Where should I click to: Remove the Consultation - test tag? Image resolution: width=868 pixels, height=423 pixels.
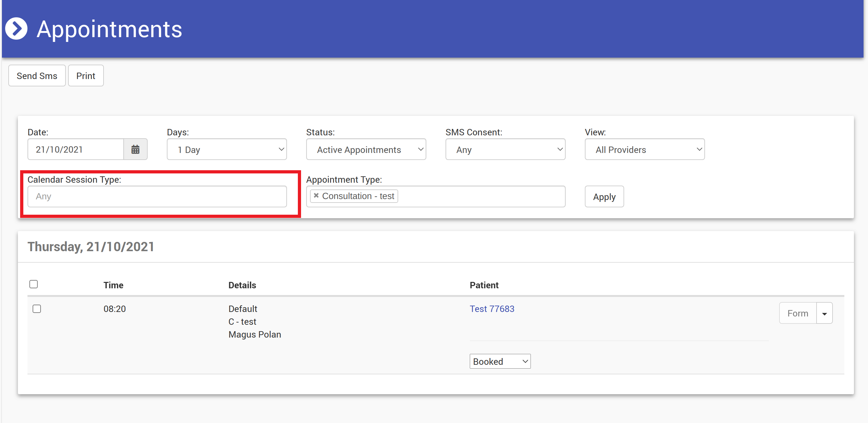tap(316, 196)
